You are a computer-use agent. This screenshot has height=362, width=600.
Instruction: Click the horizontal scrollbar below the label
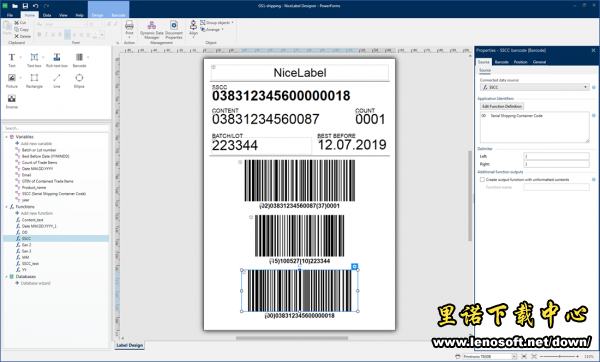coord(292,338)
